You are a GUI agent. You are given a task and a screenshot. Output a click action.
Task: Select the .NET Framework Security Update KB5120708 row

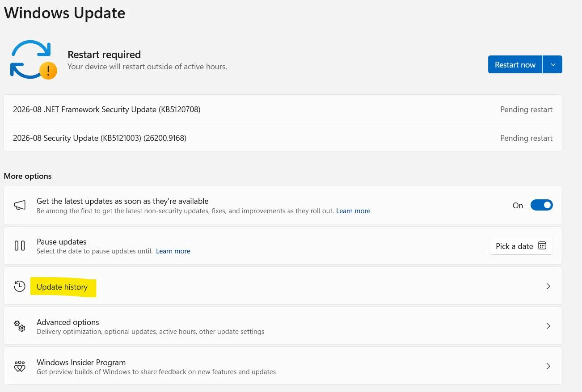[x=283, y=110]
